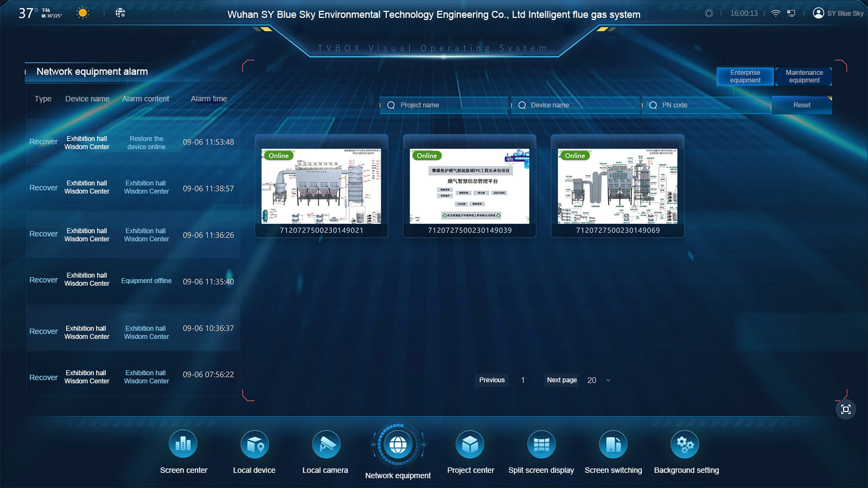Click the Previous page button
868x488 pixels.
click(x=492, y=380)
